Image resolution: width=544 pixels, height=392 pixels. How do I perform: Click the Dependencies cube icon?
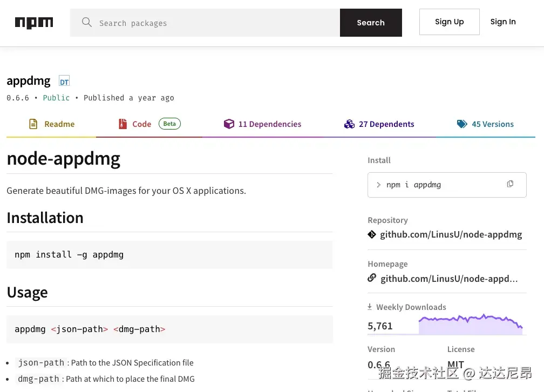coord(229,124)
